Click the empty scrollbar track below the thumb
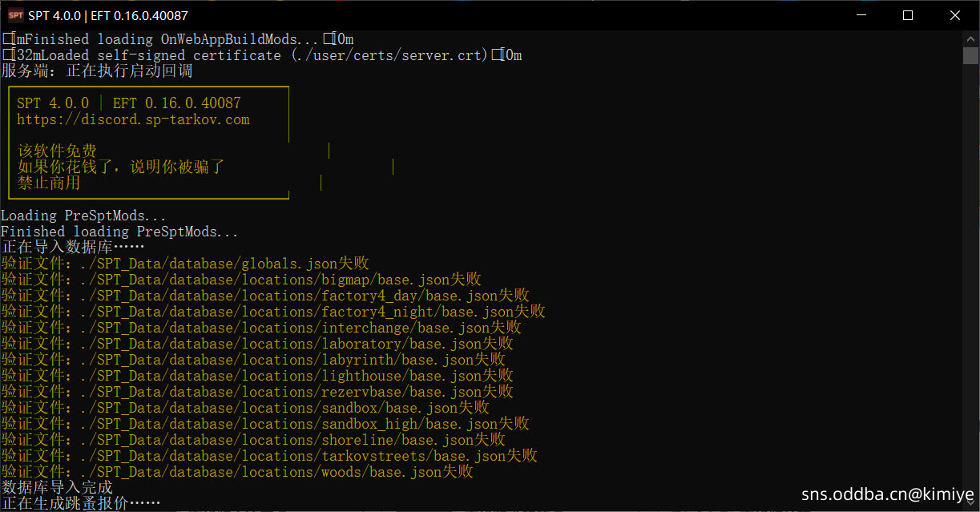 tap(970, 280)
